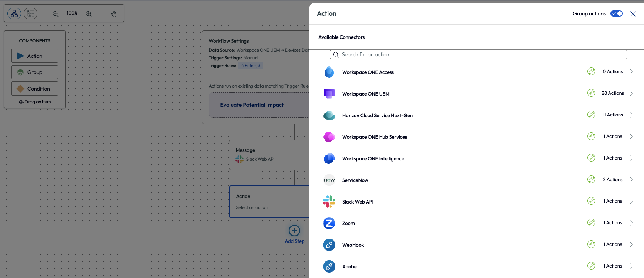Click ServiceNow connection status icon
644x278 pixels.
[591, 179]
